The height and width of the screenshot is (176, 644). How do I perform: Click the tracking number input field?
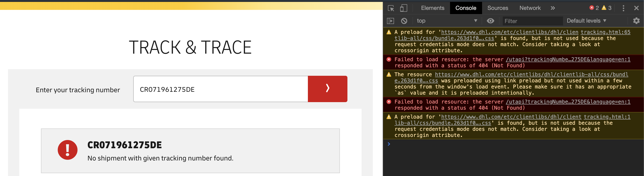[x=220, y=89]
